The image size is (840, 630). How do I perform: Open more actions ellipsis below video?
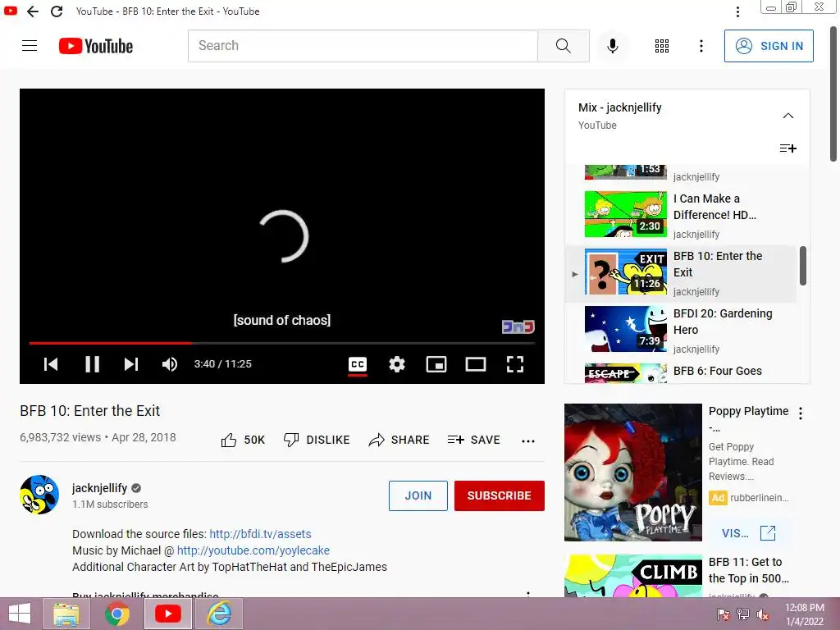pyautogui.click(x=528, y=441)
